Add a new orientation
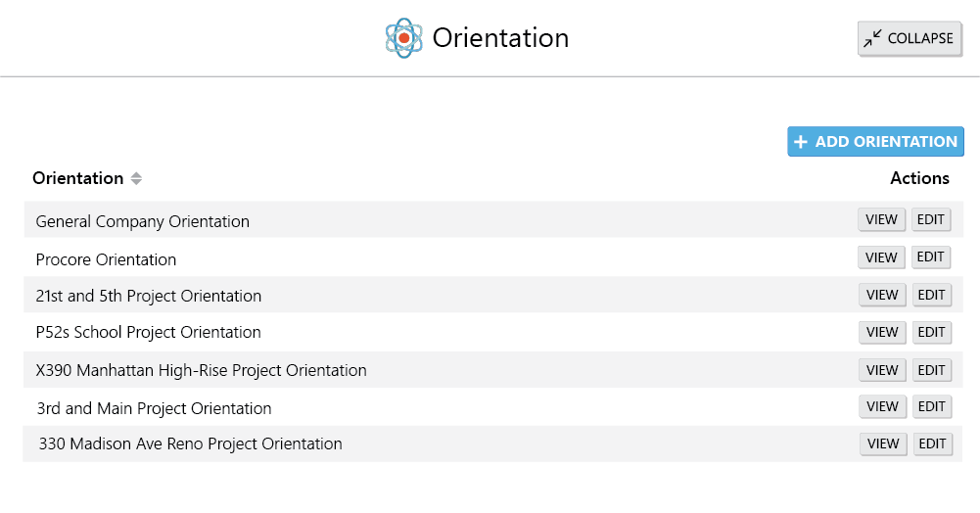 click(x=875, y=142)
